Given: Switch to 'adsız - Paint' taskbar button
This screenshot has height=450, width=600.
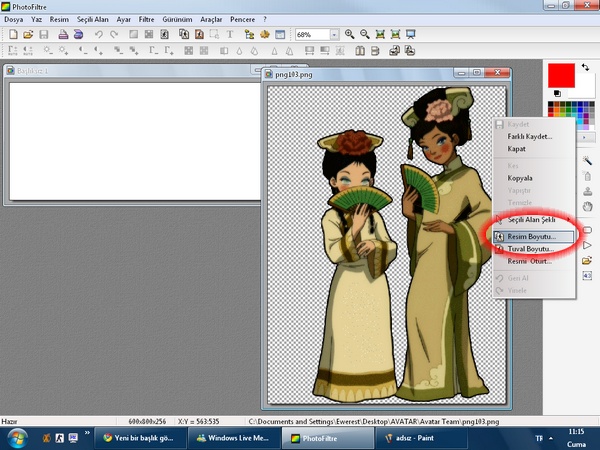Looking at the screenshot, I should [x=421, y=438].
